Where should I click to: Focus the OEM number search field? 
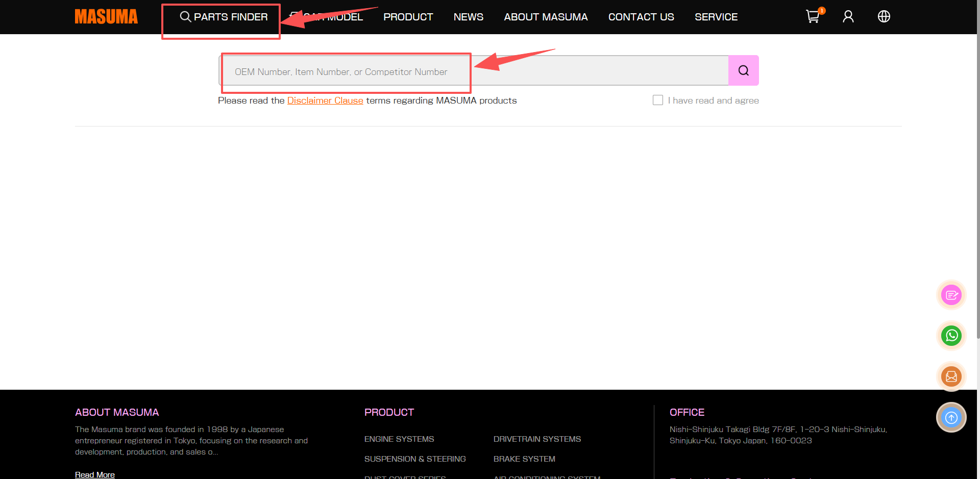[474, 70]
